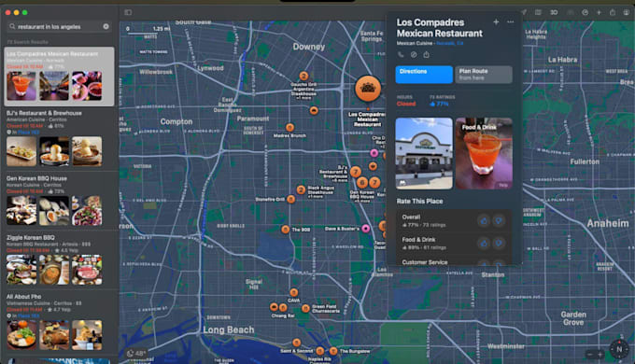Open the Food & Drink photo

pyautogui.click(x=484, y=153)
